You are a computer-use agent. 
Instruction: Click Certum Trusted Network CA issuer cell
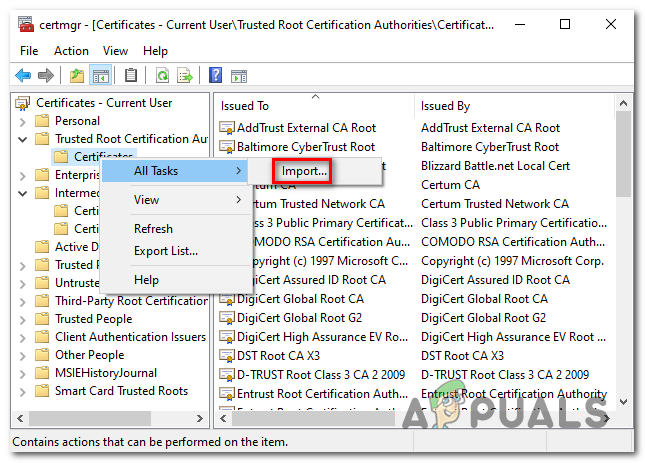pyautogui.click(x=495, y=204)
